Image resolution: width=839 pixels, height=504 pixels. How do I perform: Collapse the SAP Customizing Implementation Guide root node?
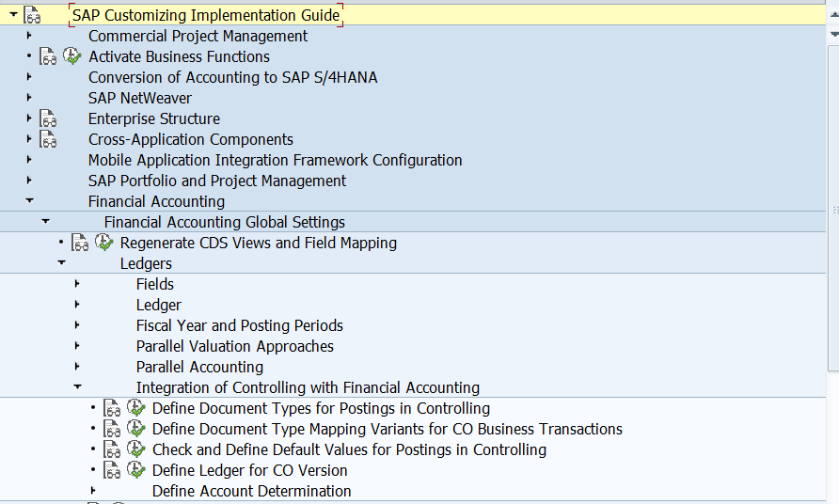[x=14, y=14]
